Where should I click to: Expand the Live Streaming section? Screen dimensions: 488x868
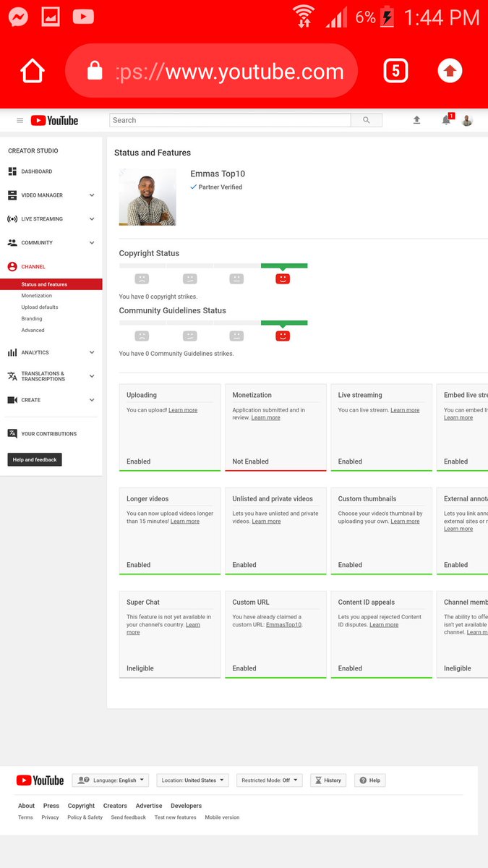coord(92,218)
